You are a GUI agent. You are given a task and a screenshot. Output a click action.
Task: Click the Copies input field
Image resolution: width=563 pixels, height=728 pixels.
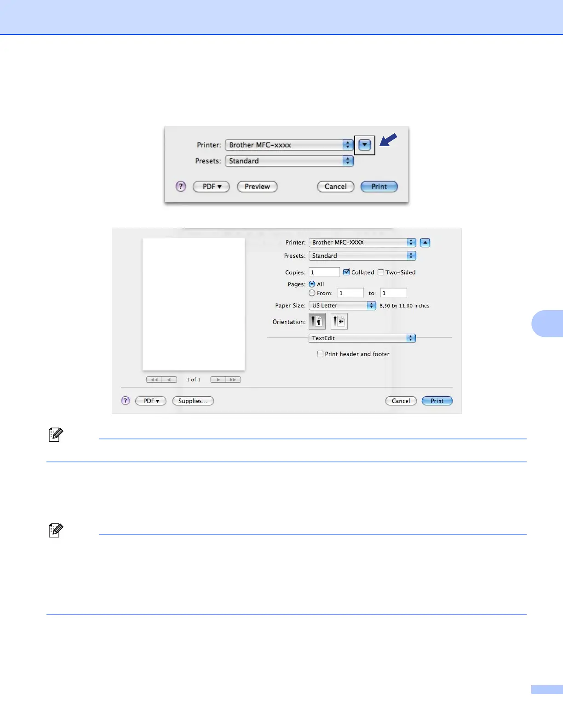coord(324,272)
